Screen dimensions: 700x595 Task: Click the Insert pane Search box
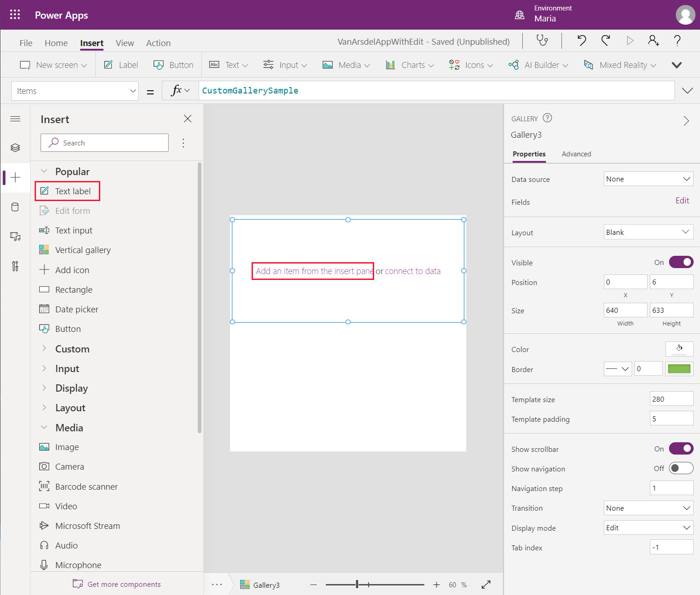(104, 143)
